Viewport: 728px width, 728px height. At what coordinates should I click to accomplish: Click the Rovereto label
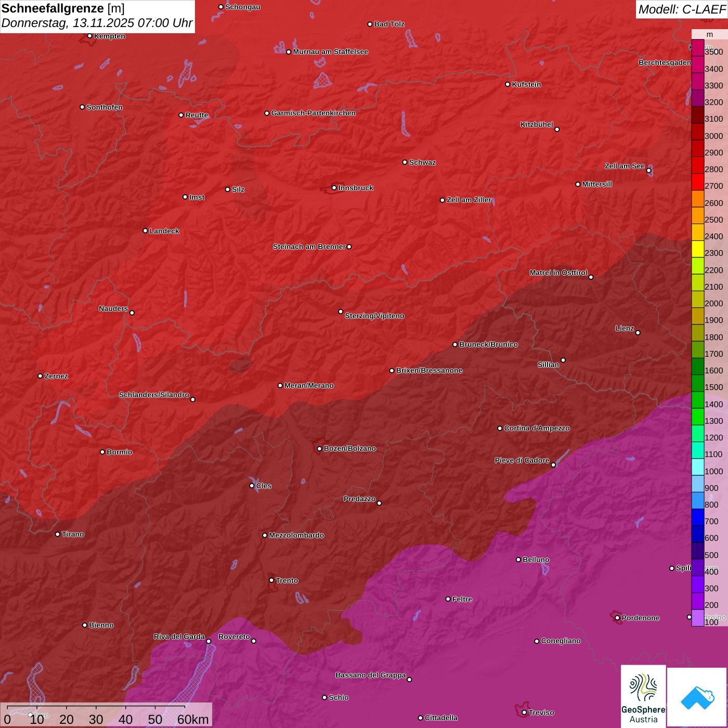(x=234, y=636)
